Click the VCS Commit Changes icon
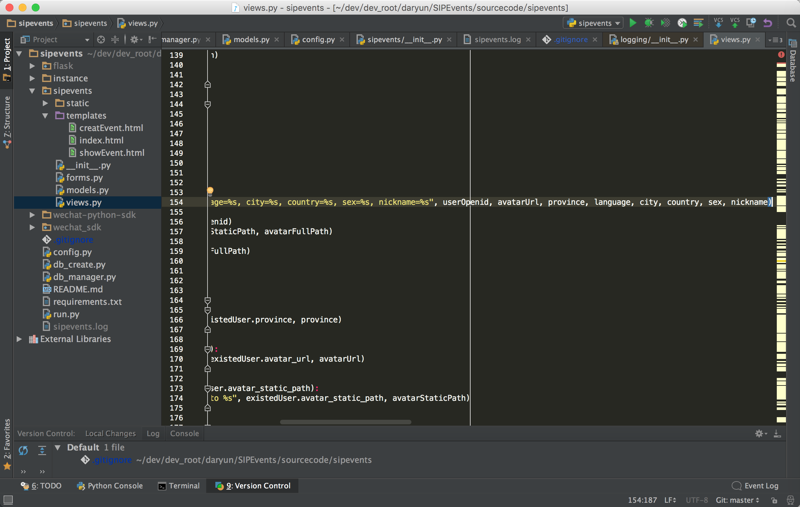Screen dimensions: 800x507 click(735, 22)
